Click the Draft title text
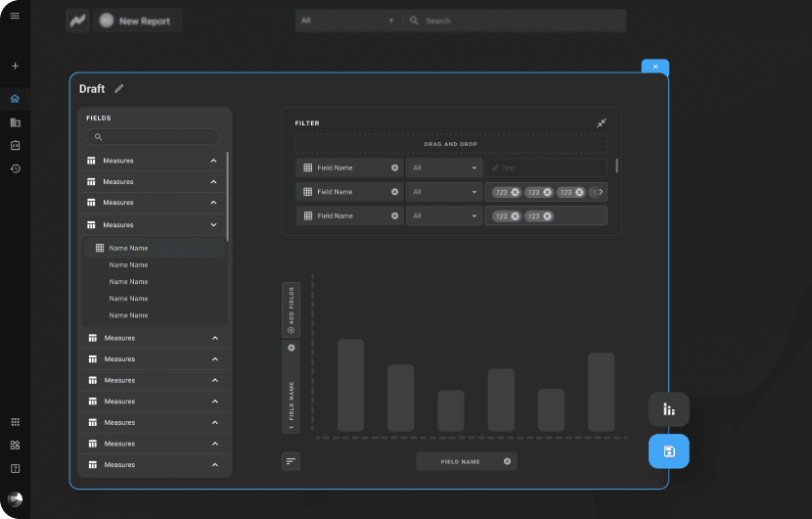The image size is (812, 519). pos(92,89)
